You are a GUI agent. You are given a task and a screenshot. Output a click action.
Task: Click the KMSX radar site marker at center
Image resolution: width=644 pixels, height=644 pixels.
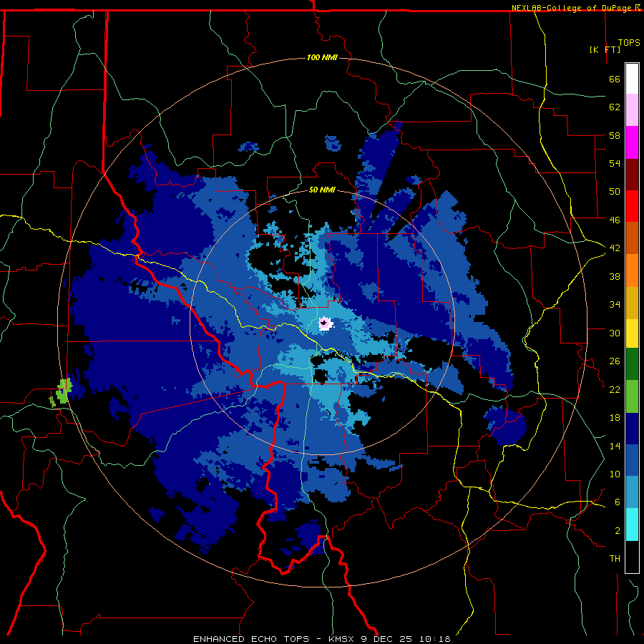(325, 323)
